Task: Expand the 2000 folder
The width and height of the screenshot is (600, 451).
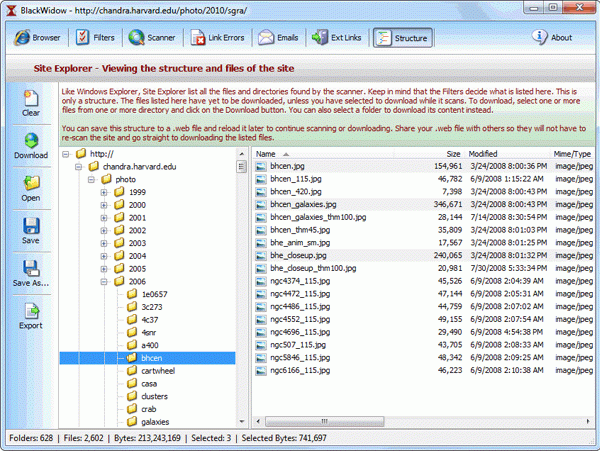Action: pyautogui.click(x=104, y=205)
